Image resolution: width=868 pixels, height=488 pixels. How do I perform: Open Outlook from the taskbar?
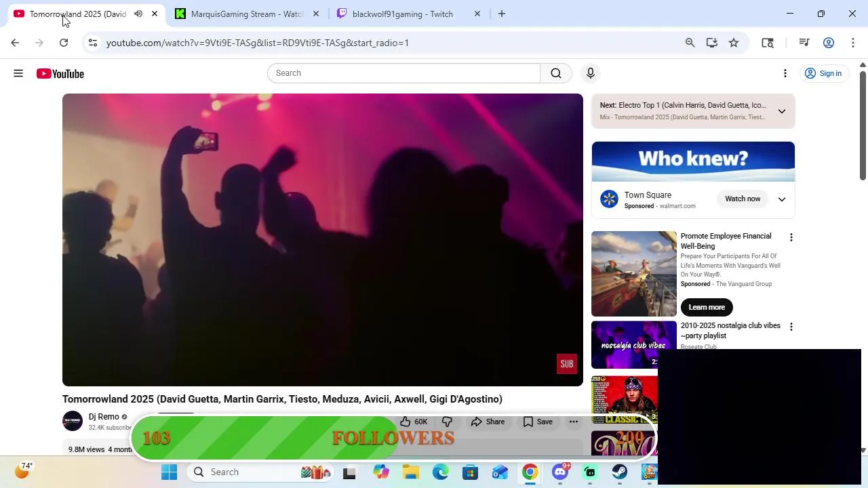500,472
